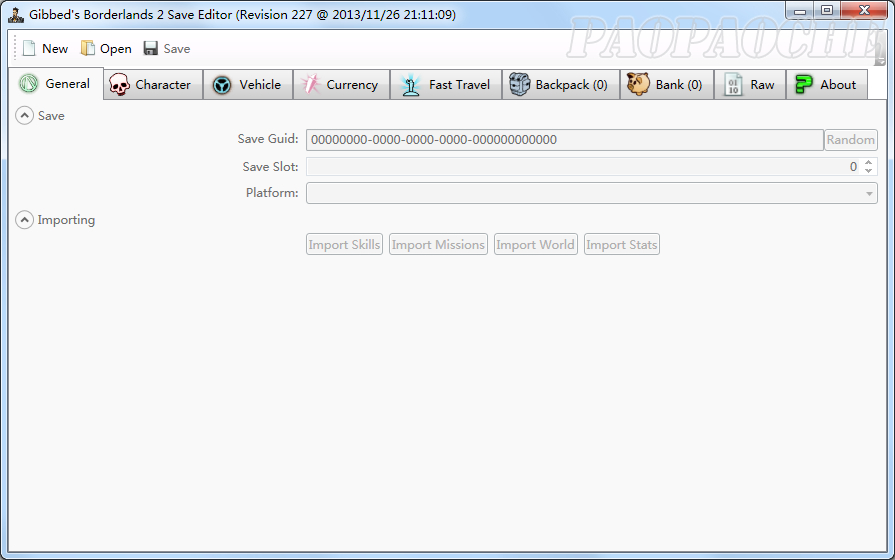Click the Save Slot number field

tap(584, 167)
